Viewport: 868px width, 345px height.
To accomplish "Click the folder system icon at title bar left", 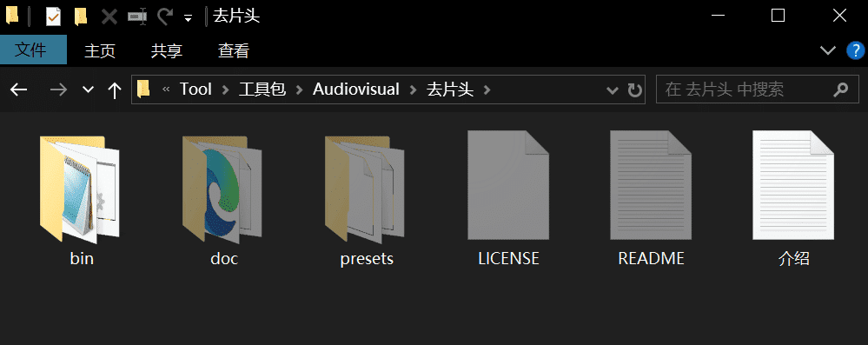I will tap(12, 16).
